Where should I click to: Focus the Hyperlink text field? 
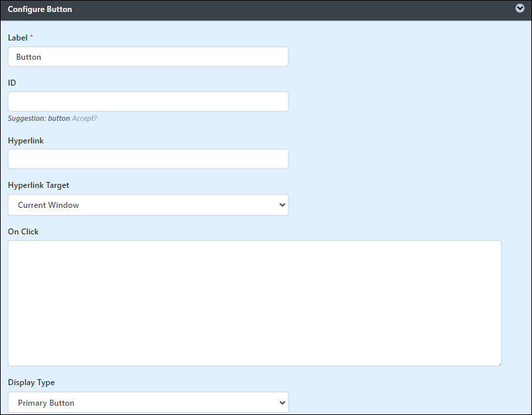148,159
